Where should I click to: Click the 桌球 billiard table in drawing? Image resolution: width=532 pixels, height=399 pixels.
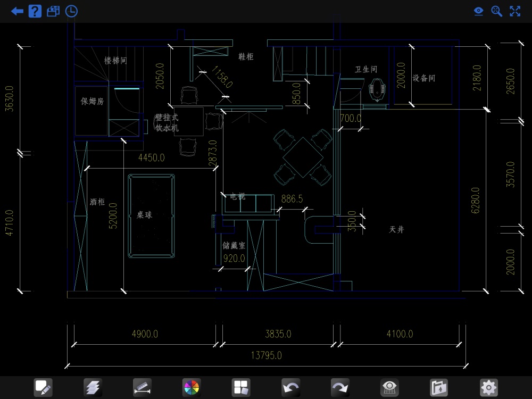click(151, 215)
